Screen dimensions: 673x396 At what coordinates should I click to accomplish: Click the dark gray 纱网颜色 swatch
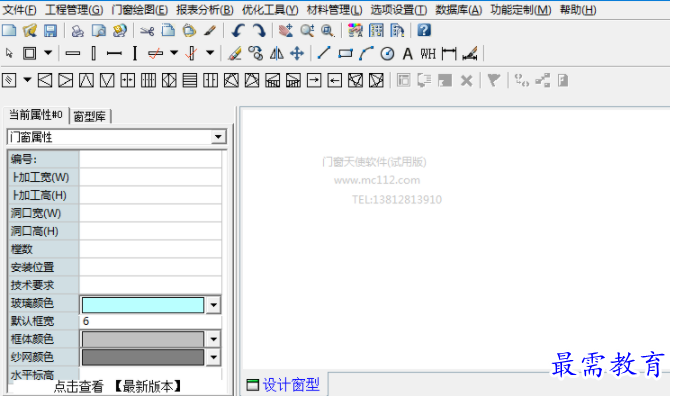click(x=143, y=357)
